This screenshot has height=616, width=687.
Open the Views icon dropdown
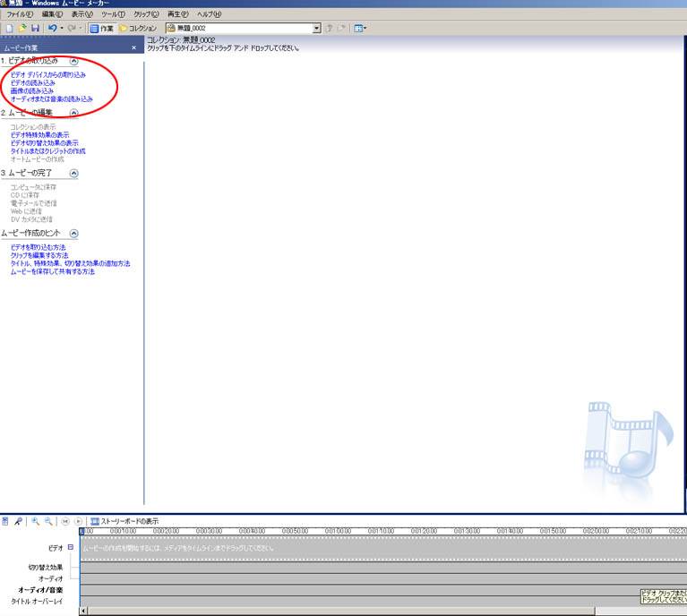tap(360, 28)
